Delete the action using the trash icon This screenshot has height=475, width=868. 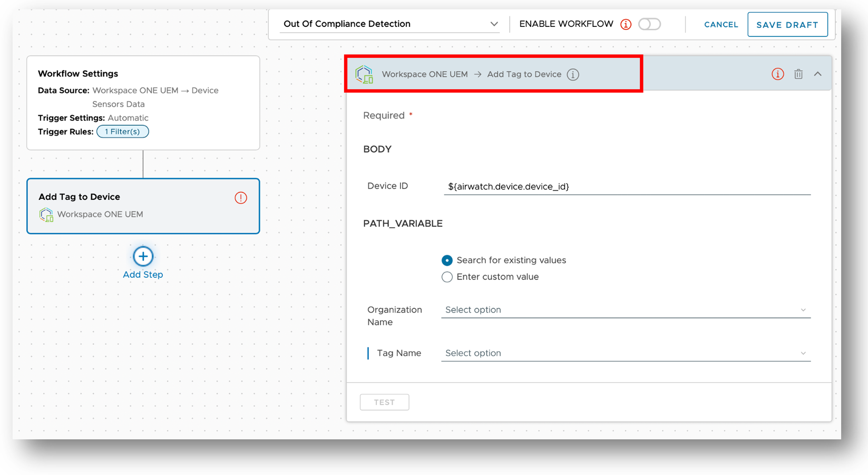pyautogui.click(x=798, y=74)
